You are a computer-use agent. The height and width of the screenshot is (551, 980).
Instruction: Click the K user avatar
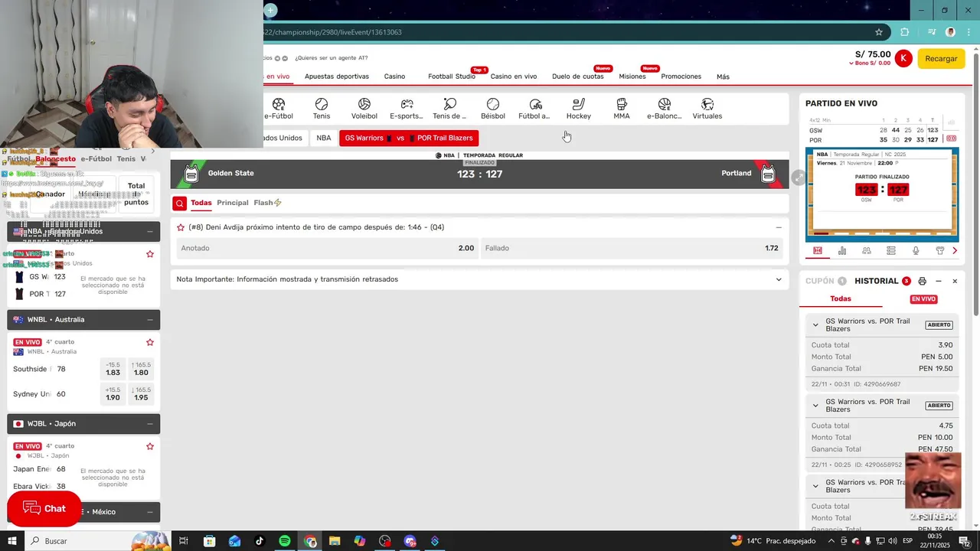coord(903,58)
